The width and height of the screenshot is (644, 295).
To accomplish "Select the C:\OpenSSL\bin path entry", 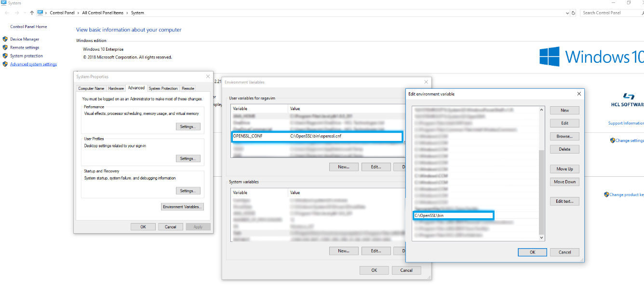I will pyautogui.click(x=453, y=215).
